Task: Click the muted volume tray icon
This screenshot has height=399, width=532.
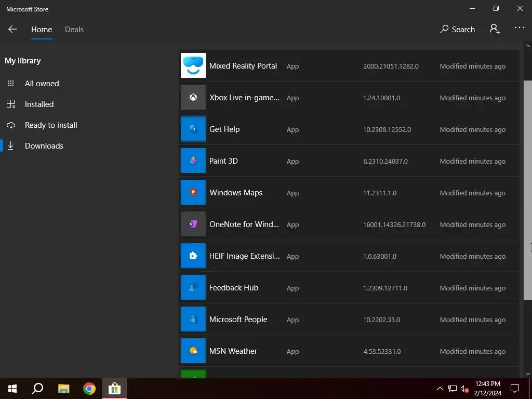Action: pos(464,389)
